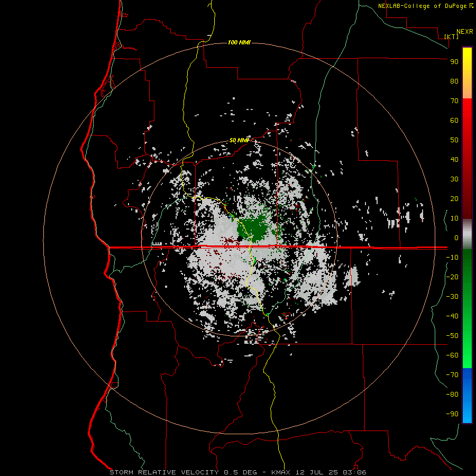
Task: Click the 80 value on the velocity scale
Action: 454,81
